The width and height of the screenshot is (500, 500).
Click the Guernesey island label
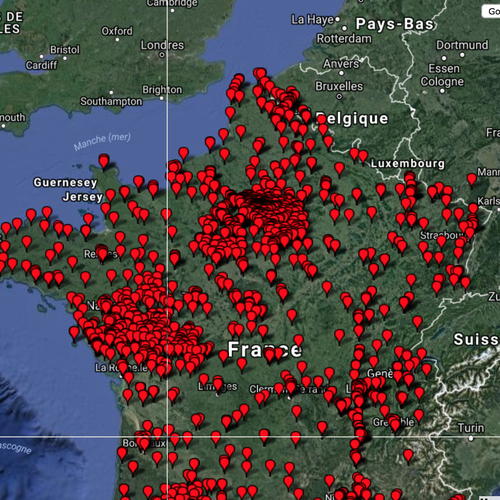point(65,183)
